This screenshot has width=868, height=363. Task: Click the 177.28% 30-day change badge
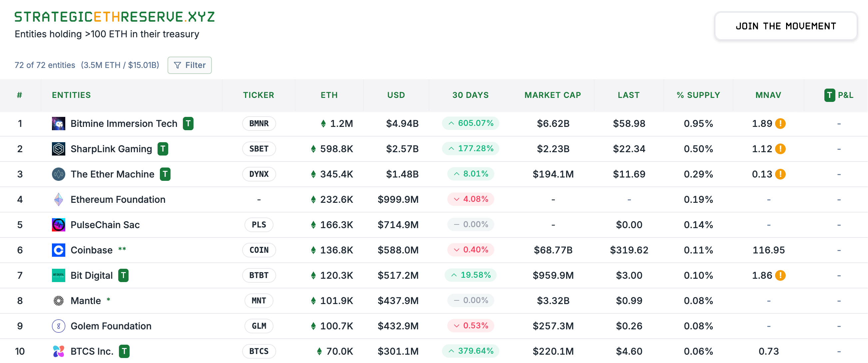pos(470,148)
